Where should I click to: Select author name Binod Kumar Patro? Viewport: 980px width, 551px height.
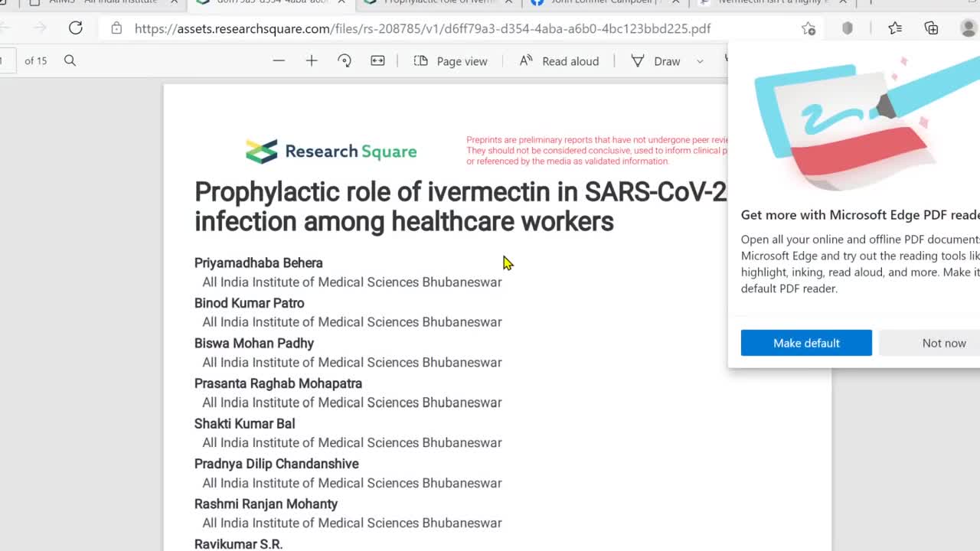point(249,303)
